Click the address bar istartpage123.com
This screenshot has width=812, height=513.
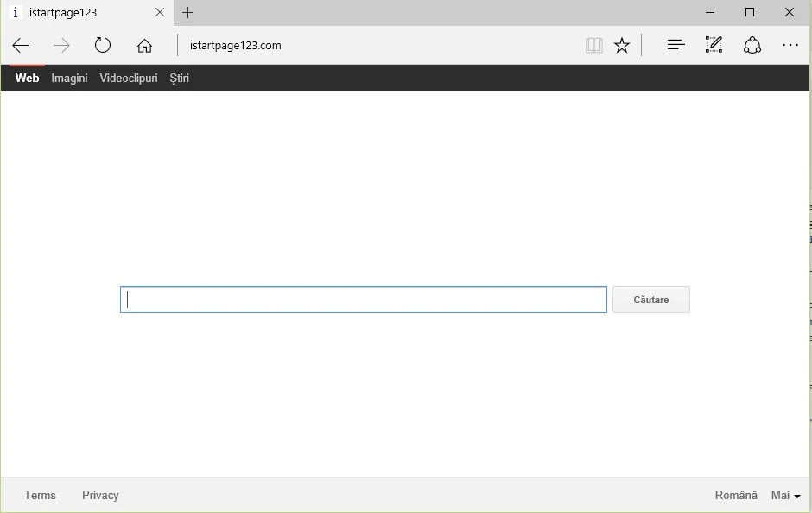[236, 46]
